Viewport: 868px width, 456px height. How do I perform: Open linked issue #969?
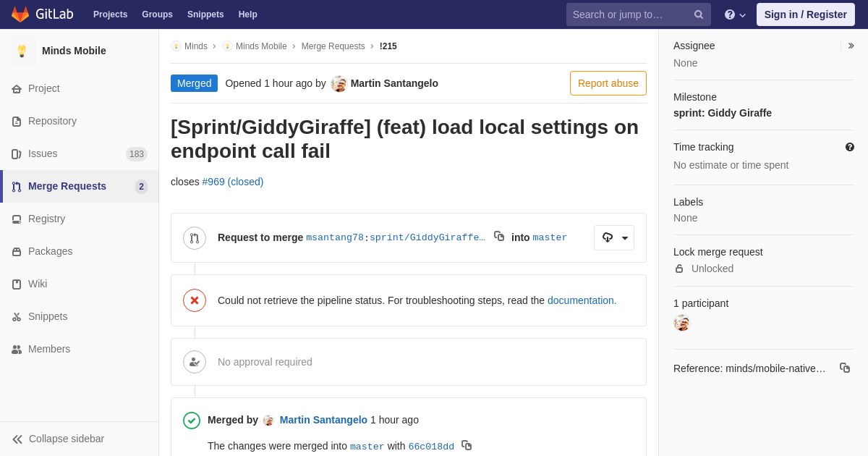pyautogui.click(x=232, y=182)
